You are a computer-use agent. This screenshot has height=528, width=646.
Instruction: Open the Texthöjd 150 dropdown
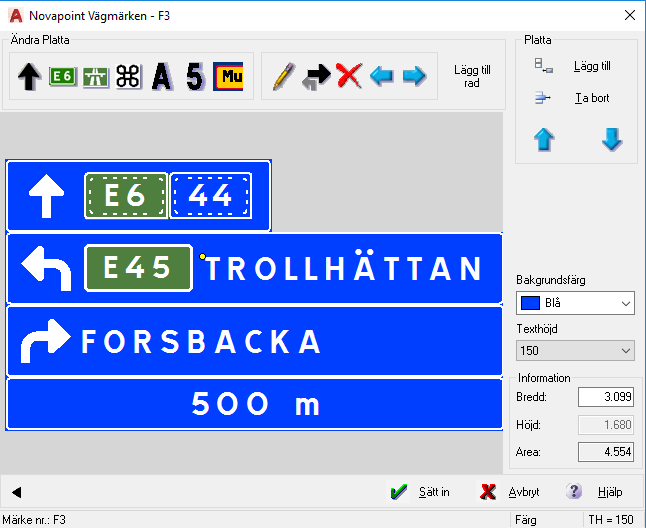coord(575,350)
